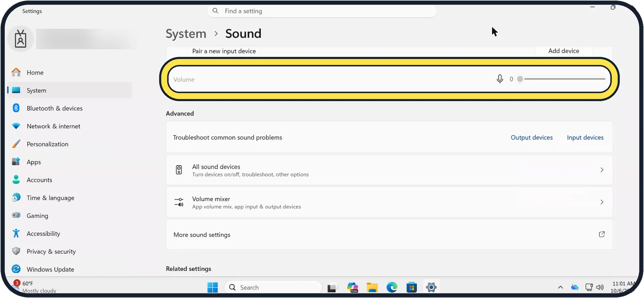
Task: Click the More sound settings row
Action: [389, 234]
